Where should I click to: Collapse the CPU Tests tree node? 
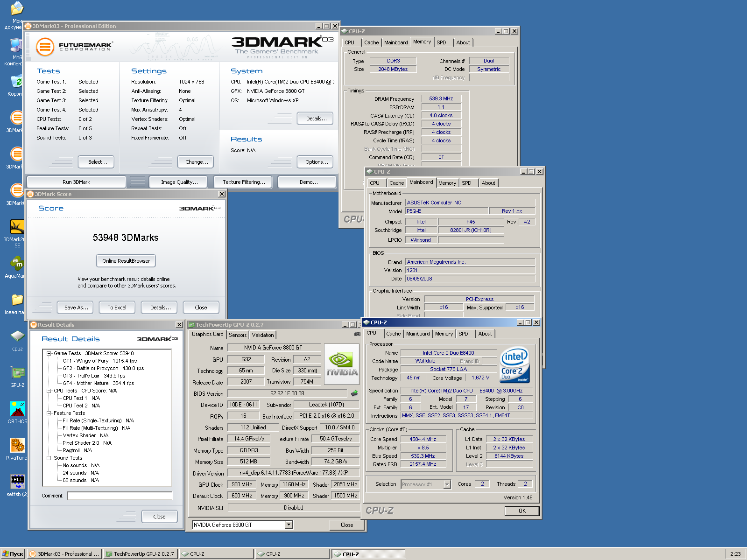[49, 391]
